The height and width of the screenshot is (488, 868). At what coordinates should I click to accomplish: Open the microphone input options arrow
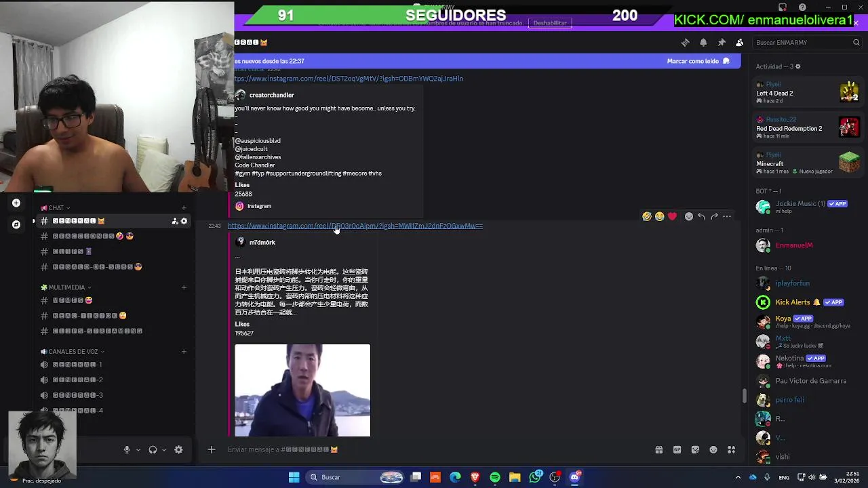pyautogui.click(x=138, y=449)
